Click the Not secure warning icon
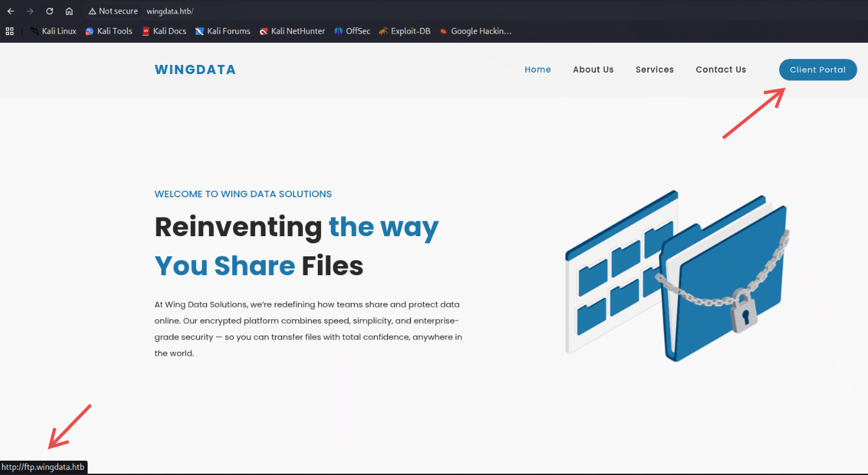The image size is (868, 475). click(x=92, y=11)
